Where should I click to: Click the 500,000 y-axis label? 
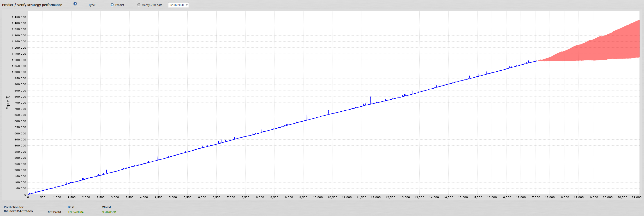coord(20,133)
